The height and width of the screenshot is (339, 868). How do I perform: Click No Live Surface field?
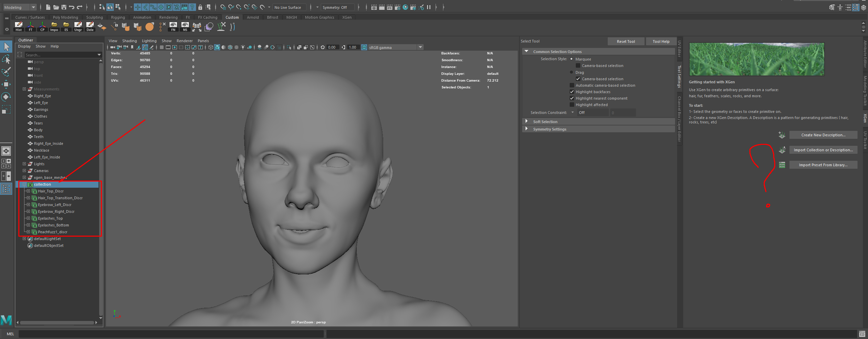coord(289,7)
